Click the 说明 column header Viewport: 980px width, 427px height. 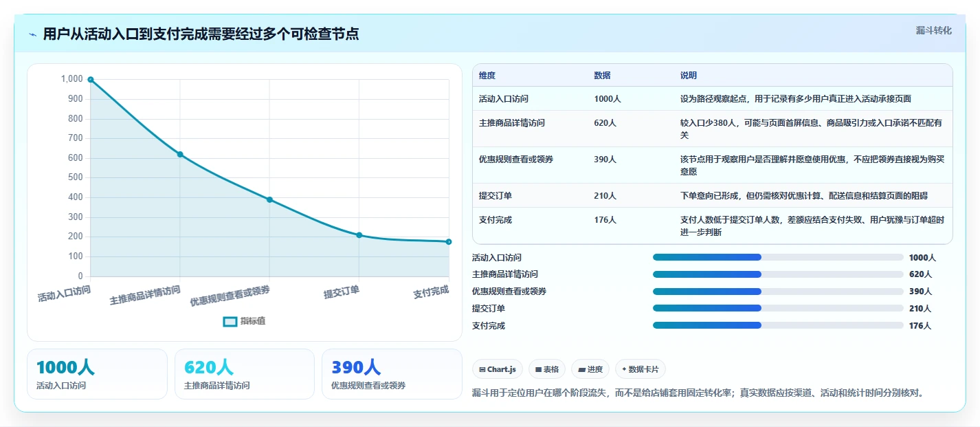(x=689, y=76)
